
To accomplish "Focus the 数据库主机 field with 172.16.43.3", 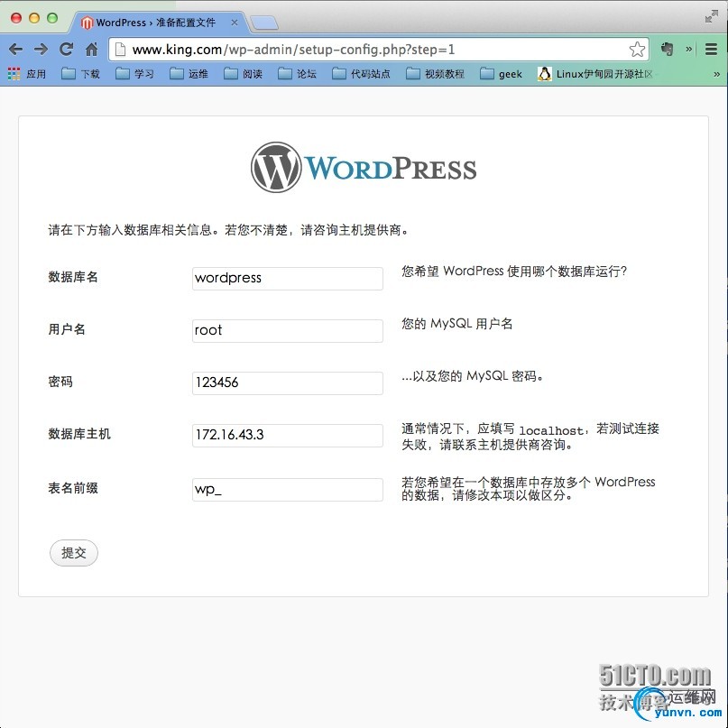I will point(288,436).
